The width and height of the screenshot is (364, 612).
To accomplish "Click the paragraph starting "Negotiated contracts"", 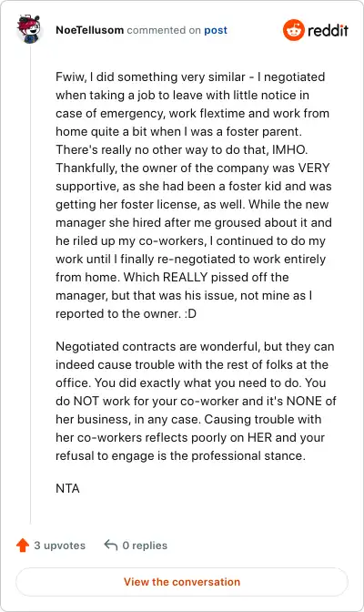I will [x=196, y=402].
